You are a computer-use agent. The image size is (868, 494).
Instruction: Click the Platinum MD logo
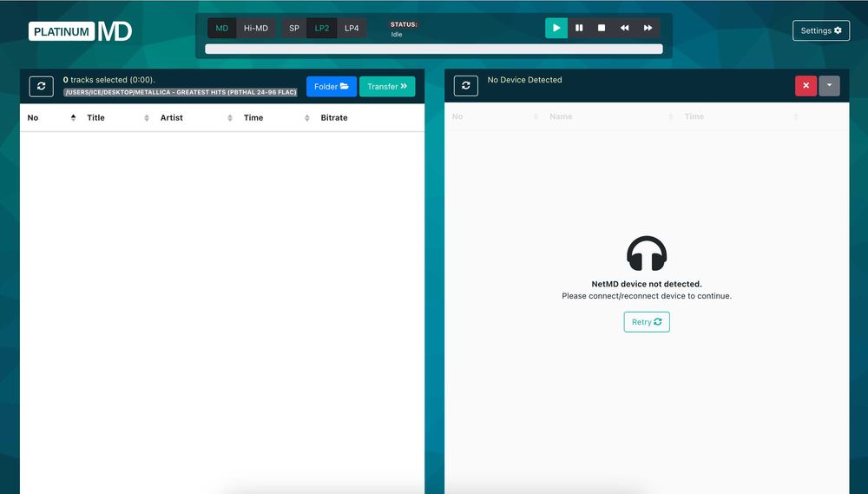[x=80, y=31]
